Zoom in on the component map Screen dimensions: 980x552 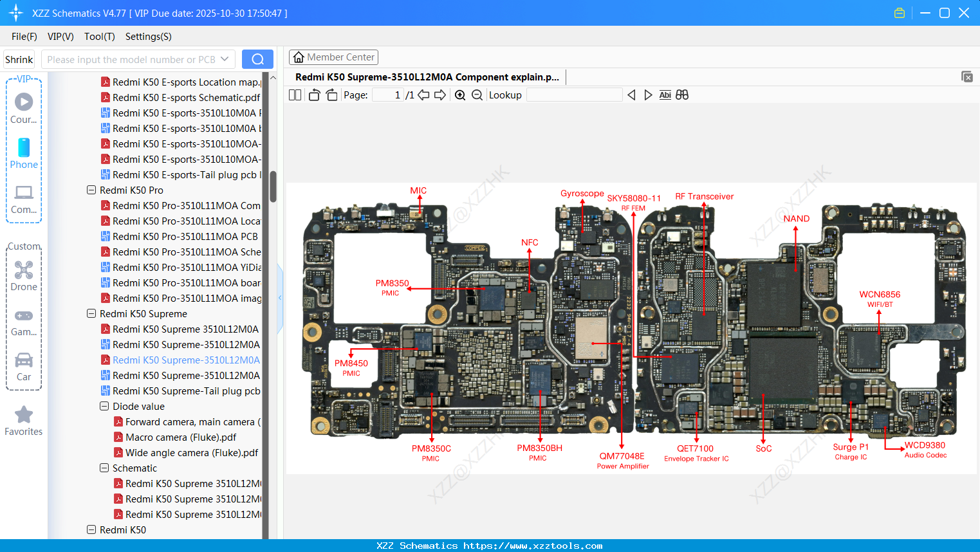click(x=460, y=95)
